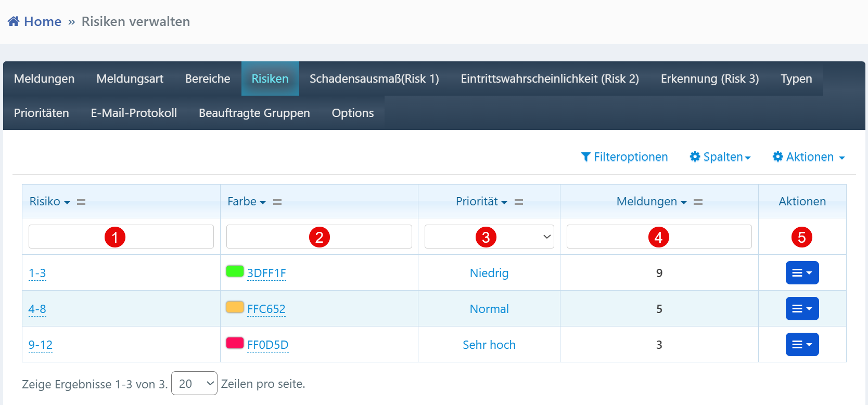The width and height of the screenshot is (868, 405).
Task: Click the Home house icon in breadcrumb
Action: click(x=14, y=21)
